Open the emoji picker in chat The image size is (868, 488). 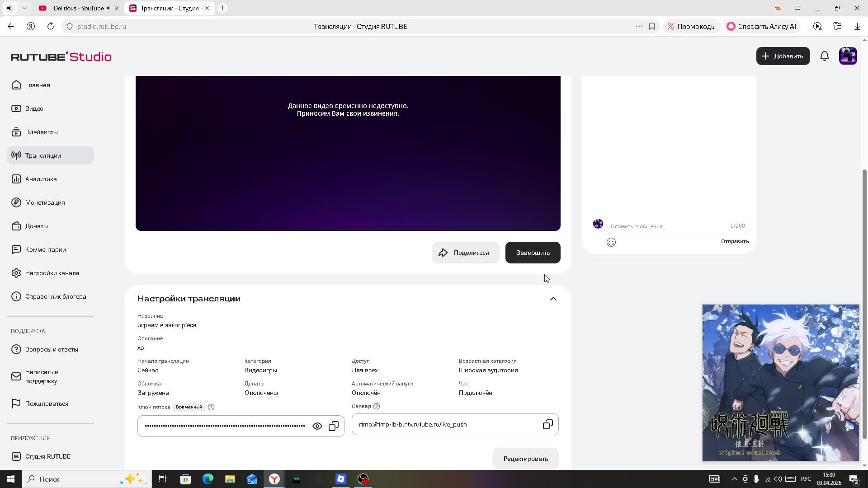611,242
